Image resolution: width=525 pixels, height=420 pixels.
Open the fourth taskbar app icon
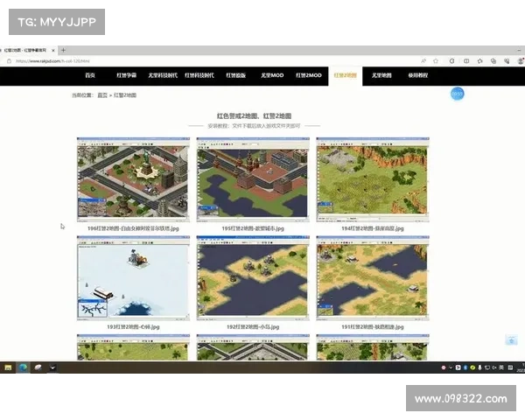[x=52, y=367]
